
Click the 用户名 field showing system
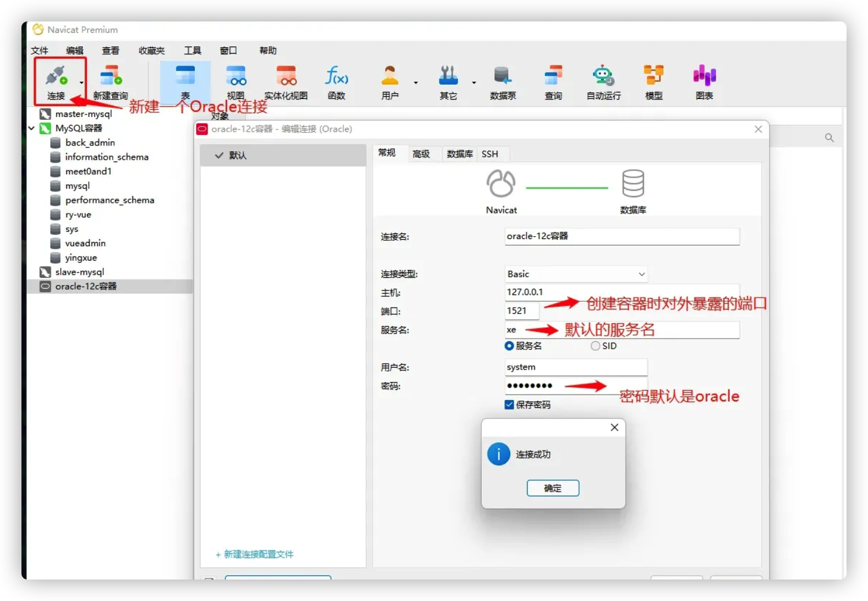576,367
